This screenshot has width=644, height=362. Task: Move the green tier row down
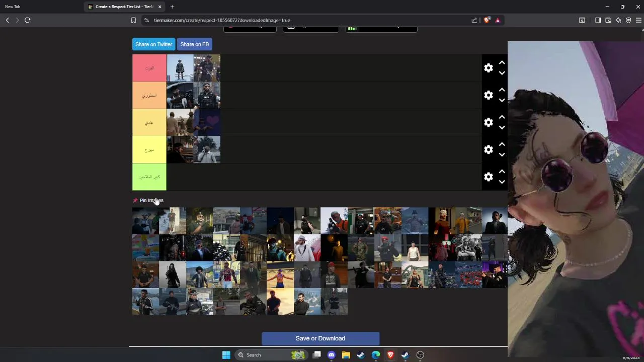pyautogui.click(x=502, y=182)
